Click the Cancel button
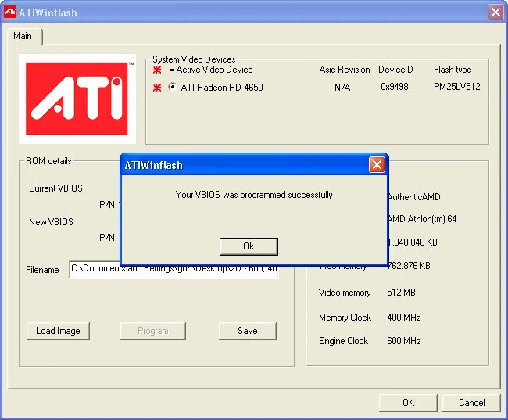The height and width of the screenshot is (420, 508). (472, 403)
